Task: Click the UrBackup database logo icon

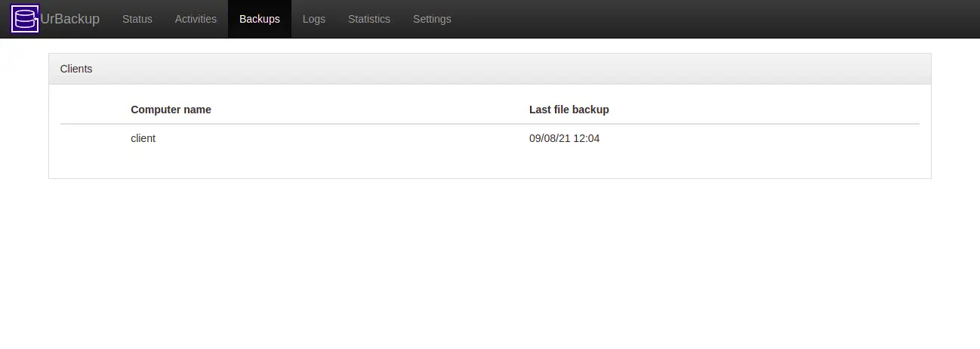Action: click(25, 19)
